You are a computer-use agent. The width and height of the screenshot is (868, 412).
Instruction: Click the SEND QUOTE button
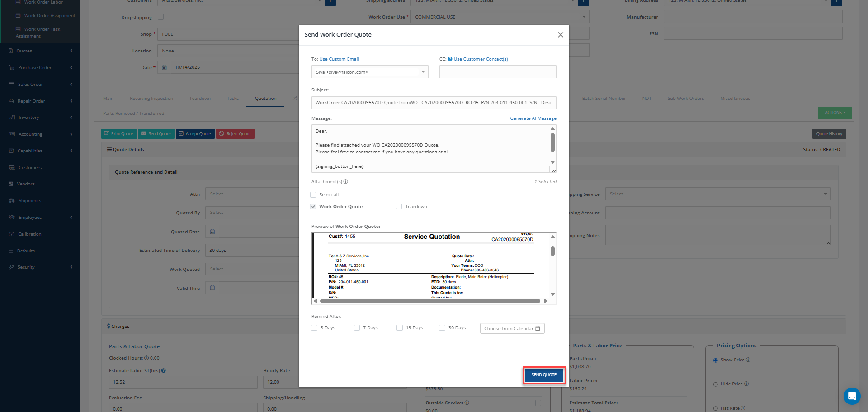pyautogui.click(x=544, y=375)
